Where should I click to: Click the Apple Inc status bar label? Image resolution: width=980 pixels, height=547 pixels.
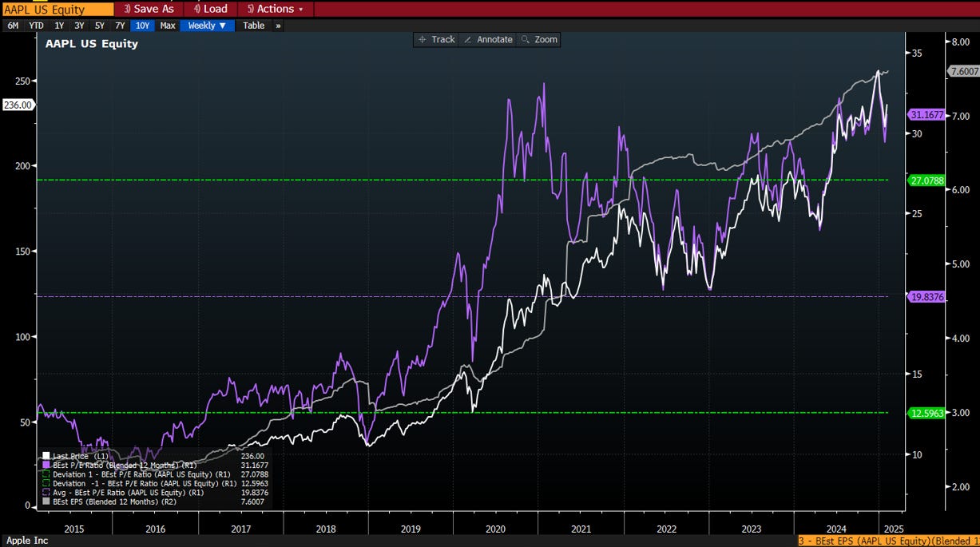coord(27,541)
